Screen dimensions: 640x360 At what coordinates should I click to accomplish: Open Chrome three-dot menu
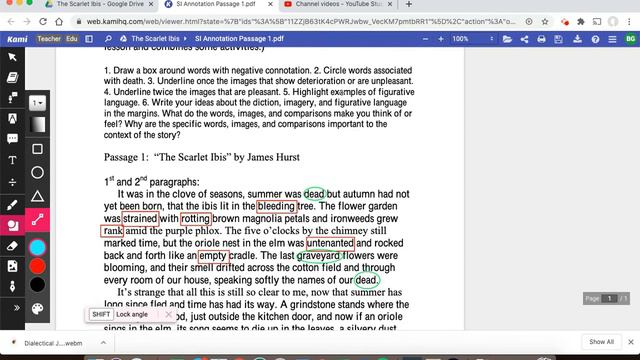tap(629, 22)
